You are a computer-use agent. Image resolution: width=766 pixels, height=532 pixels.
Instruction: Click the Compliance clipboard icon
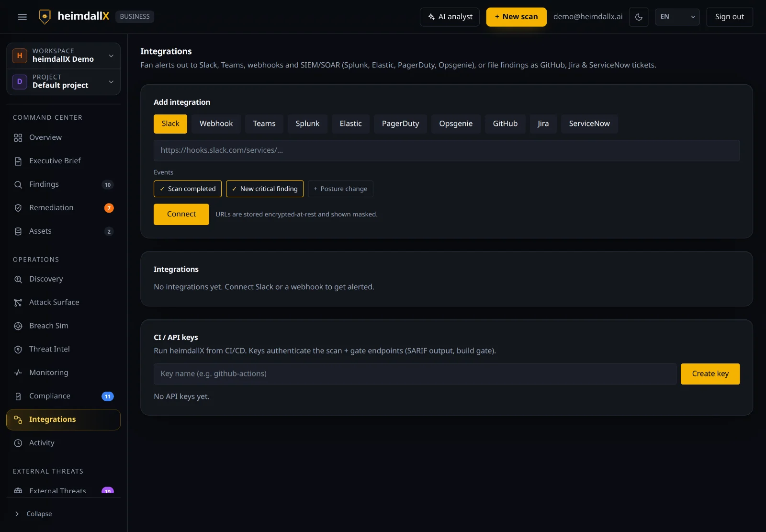pos(18,396)
